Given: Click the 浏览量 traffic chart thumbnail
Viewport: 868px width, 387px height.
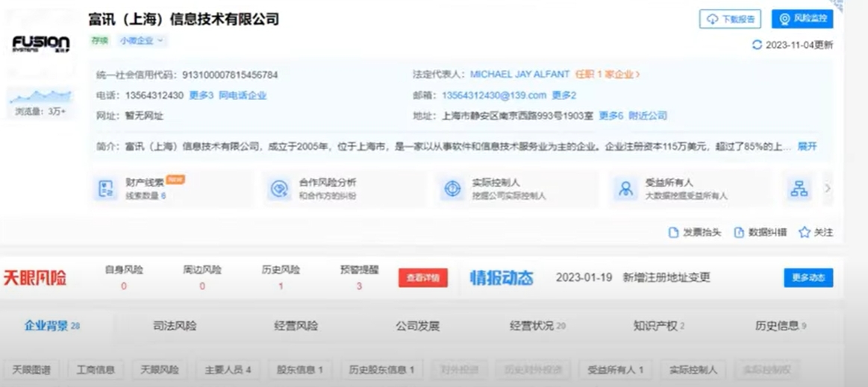Looking at the screenshot, I should point(40,97).
